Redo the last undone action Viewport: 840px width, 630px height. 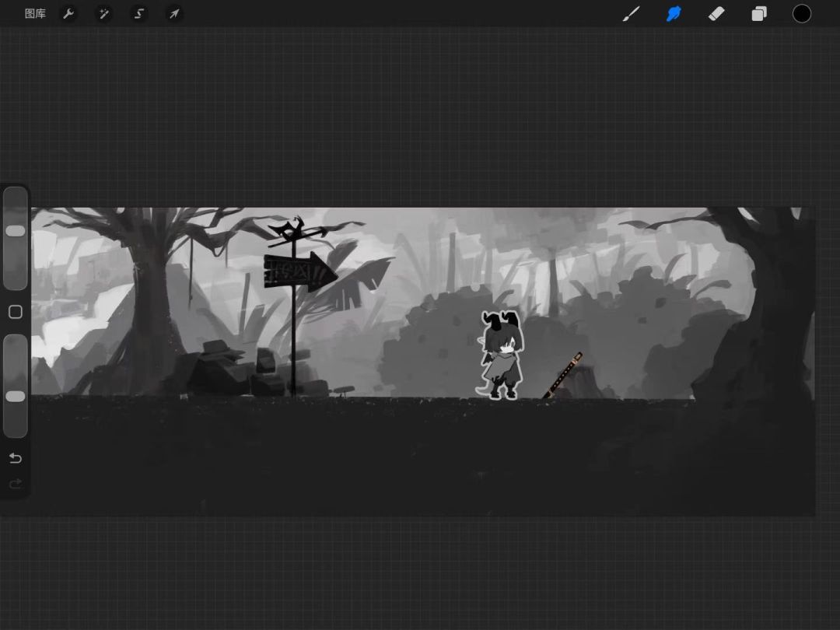point(16,485)
